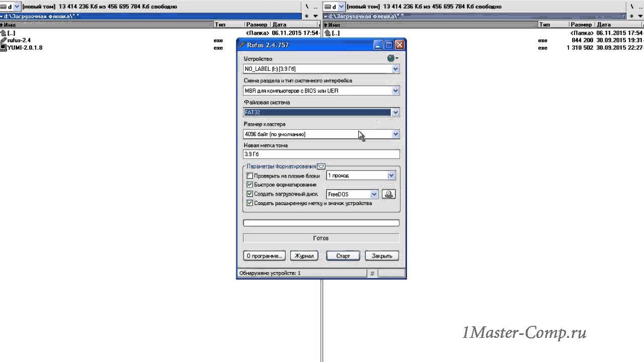This screenshot has height=362, width=644.
Task: Open the FreeDOS boot type dropdown
Action: 374,194
